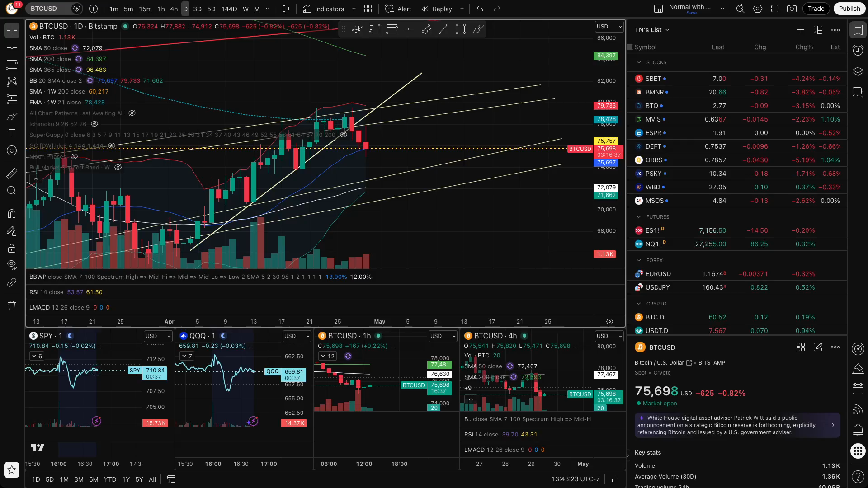Screen dimensions: 868x488
Task: Open the layout setup selector
Action: (x=658, y=9)
